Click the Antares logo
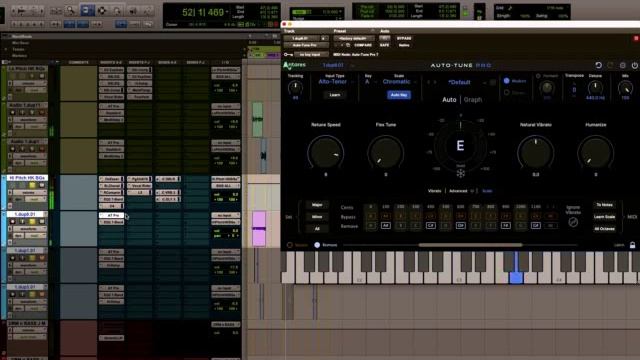 click(294, 65)
